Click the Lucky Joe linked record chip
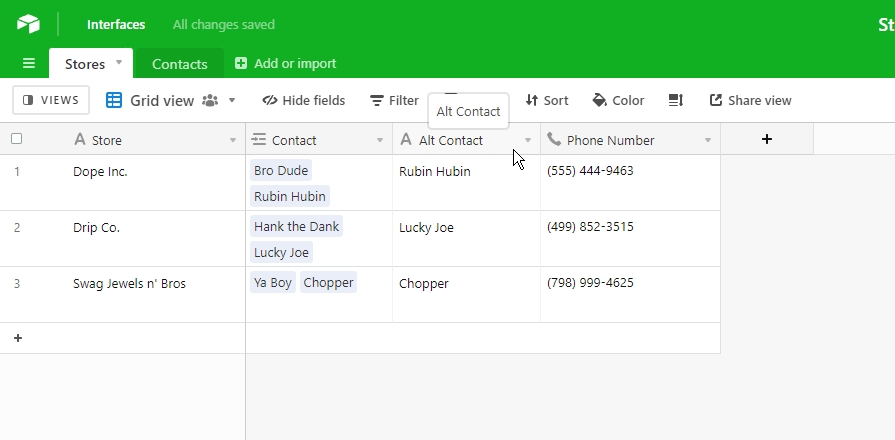The width and height of the screenshot is (895, 440). (x=281, y=252)
